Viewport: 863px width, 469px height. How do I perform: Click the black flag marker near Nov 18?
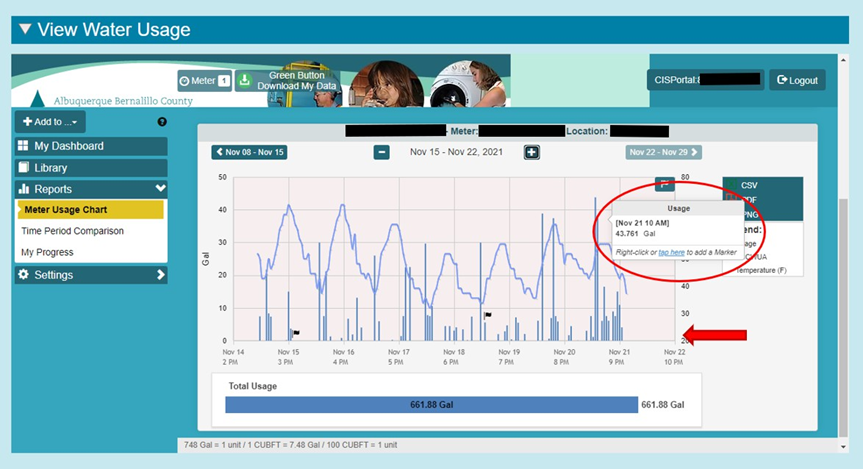(488, 315)
